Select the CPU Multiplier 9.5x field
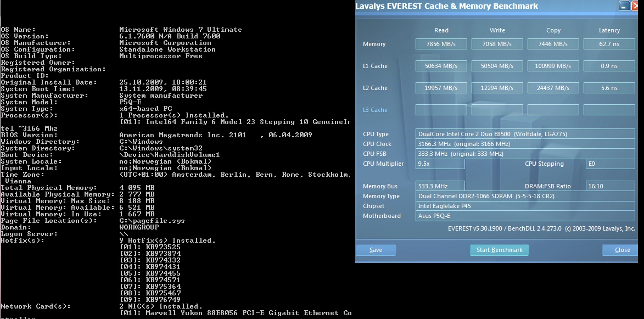 (440, 164)
